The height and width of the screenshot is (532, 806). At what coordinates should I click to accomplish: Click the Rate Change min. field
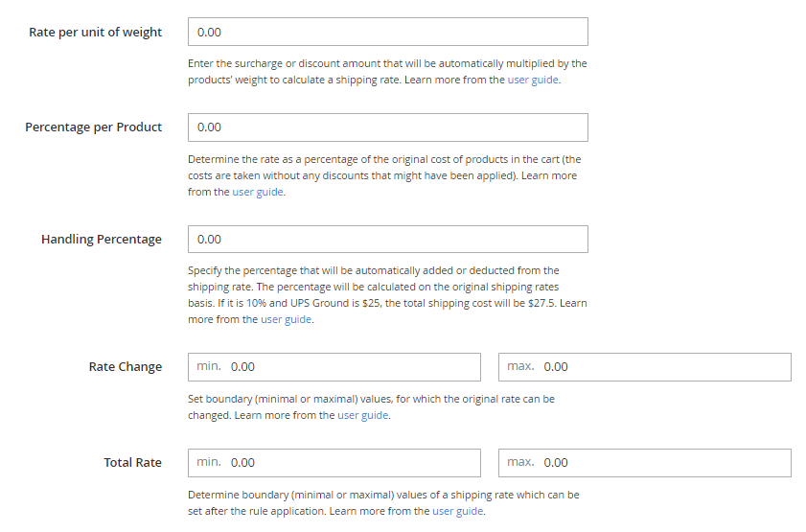pos(334,366)
